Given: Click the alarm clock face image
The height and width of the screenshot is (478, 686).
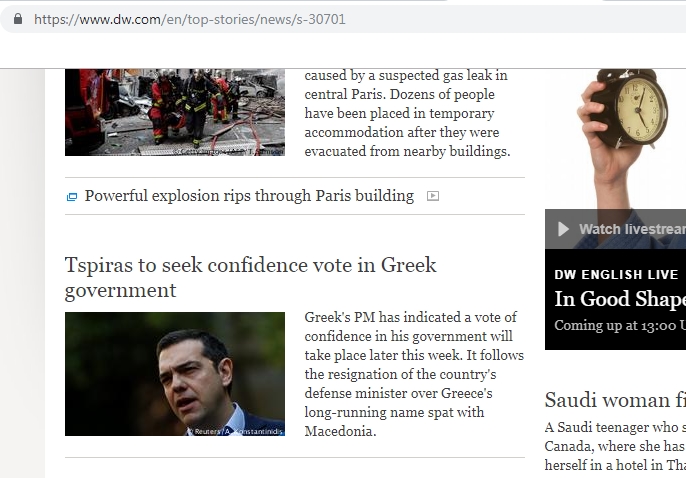Looking at the screenshot, I should (x=640, y=107).
